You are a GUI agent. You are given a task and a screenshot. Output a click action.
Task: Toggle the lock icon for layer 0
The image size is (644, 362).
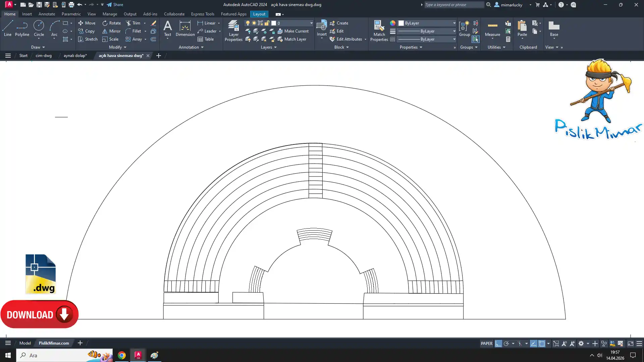coord(267,23)
